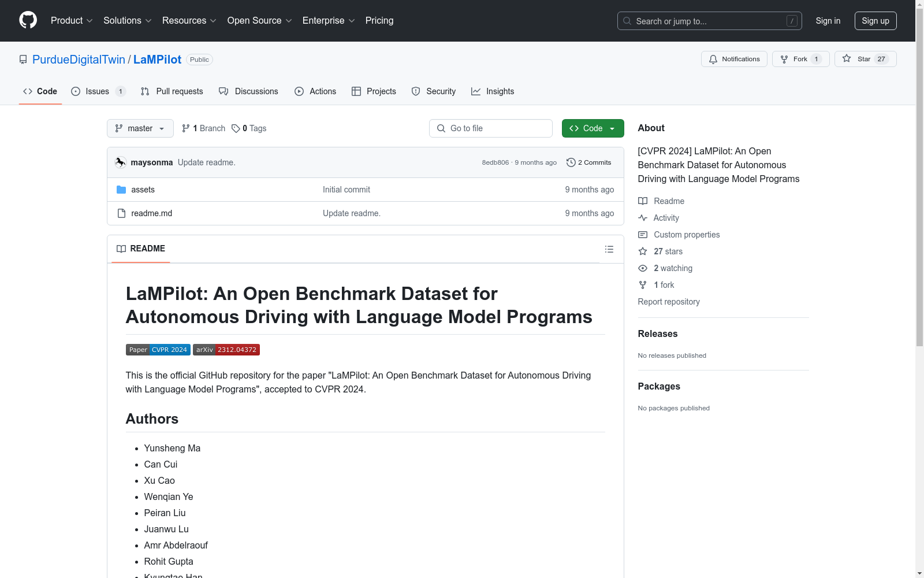Image resolution: width=924 pixels, height=578 pixels.
Task: Click author name Yunsheng Ma
Action: [x=172, y=448]
